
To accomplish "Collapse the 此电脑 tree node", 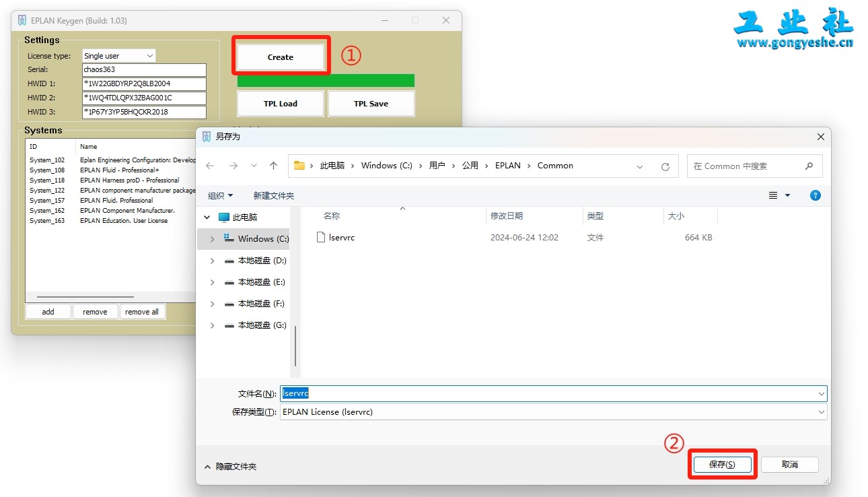I will (x=207, y=218).
